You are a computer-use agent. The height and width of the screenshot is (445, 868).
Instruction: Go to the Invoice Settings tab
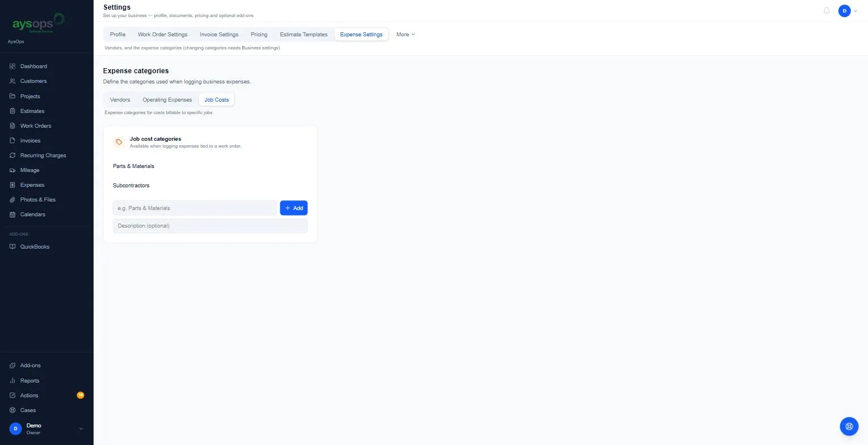(x=219, y=35)
